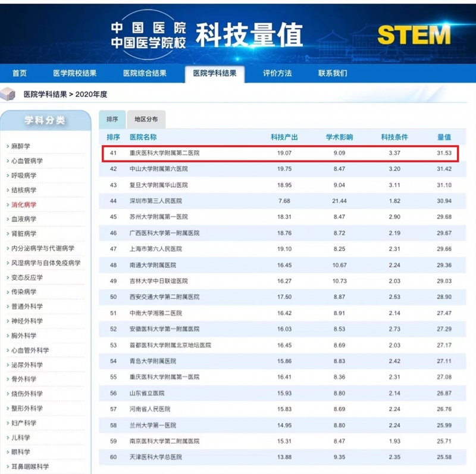
Task: Open 深圳市第三人民医院 hospital entry
Action: coord(156,201)
